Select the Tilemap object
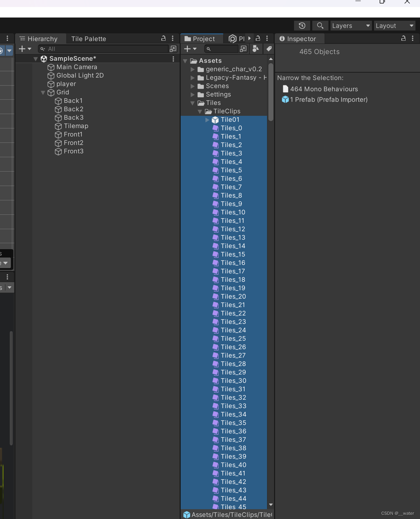 (x=76, y=126)
